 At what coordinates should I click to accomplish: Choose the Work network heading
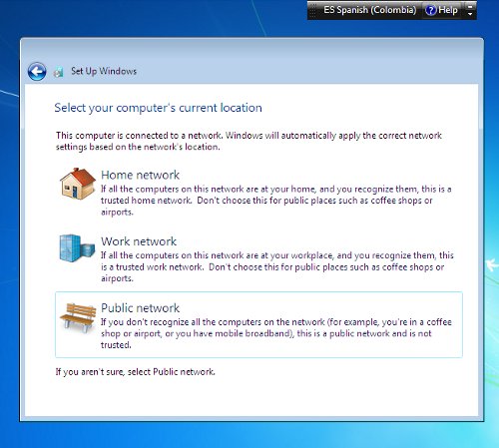[x=139, y=241]
